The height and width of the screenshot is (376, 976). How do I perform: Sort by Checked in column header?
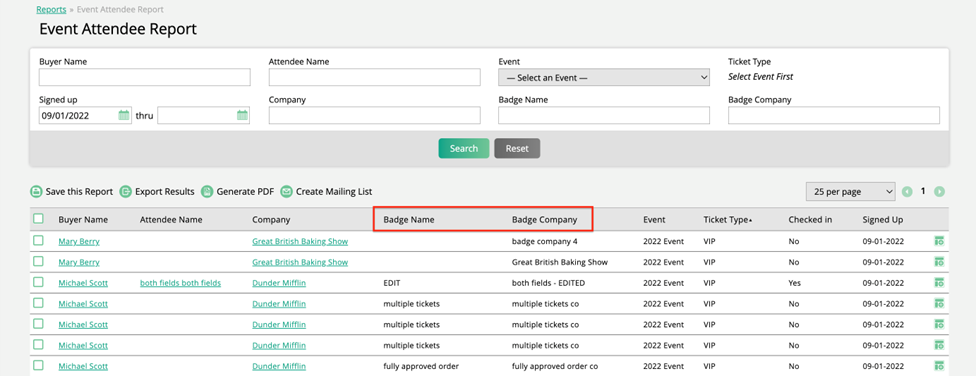[x=810, y=220]
